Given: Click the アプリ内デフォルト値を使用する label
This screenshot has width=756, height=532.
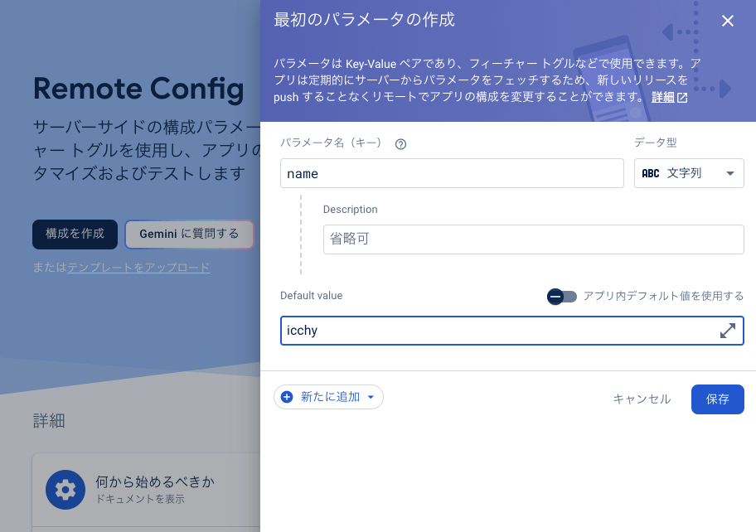Looking at the screenshot, I should click(x=663, y=296).
